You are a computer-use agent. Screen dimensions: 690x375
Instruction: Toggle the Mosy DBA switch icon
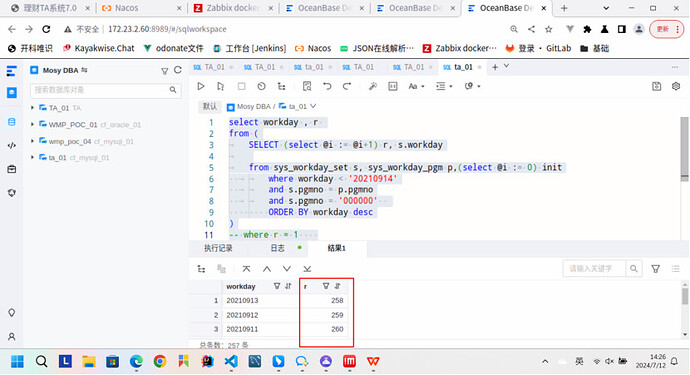point(84,70)
